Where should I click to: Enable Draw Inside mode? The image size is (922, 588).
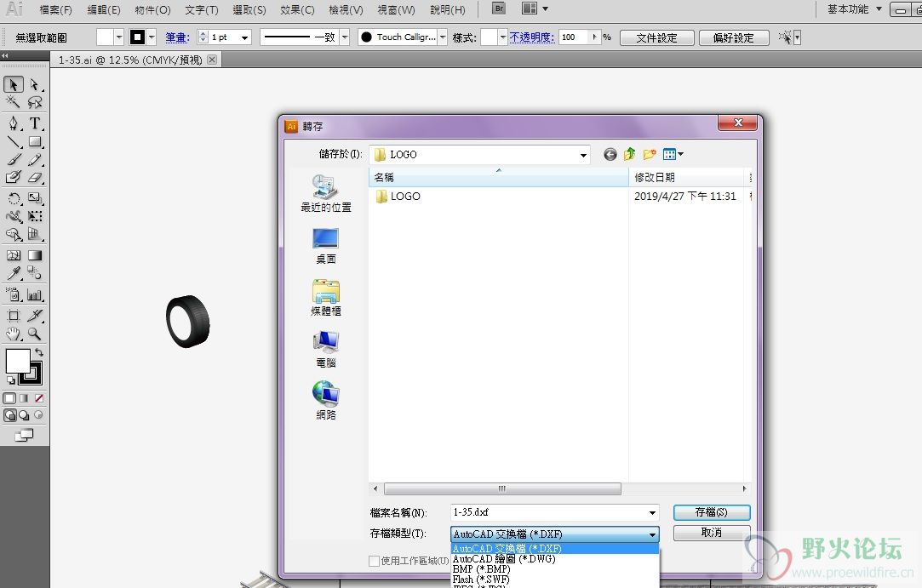pos(39,415)
